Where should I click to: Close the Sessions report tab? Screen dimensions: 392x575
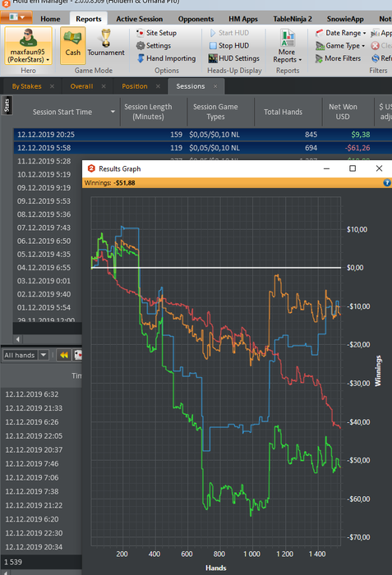point(215,86)
